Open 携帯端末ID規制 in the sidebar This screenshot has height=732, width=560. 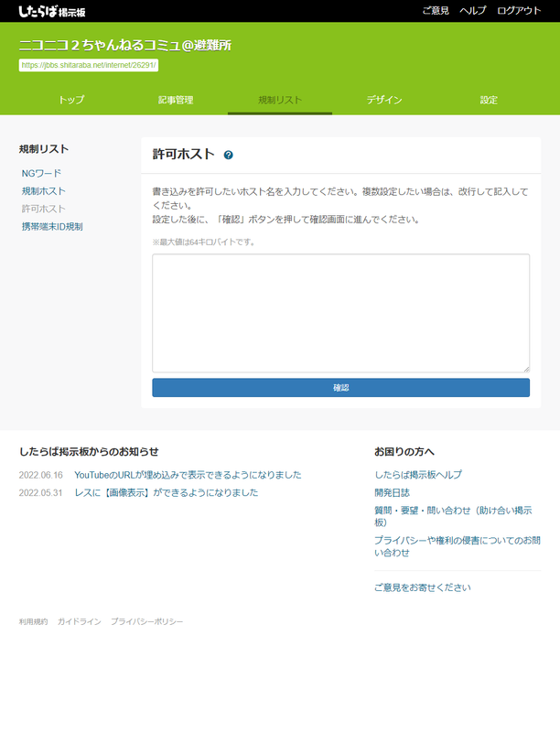pos(52,226)
